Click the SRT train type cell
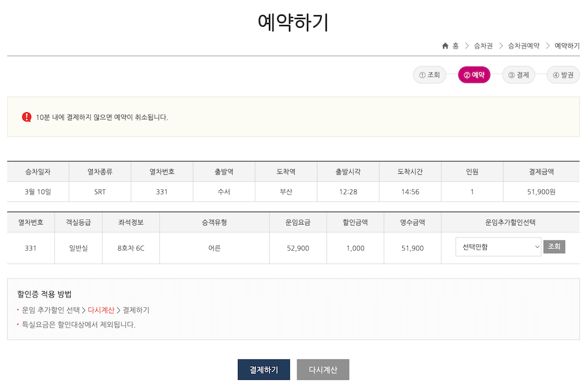The height and width of the screenshot is (388, 588). pyautogui.click(x=100, y=192)
